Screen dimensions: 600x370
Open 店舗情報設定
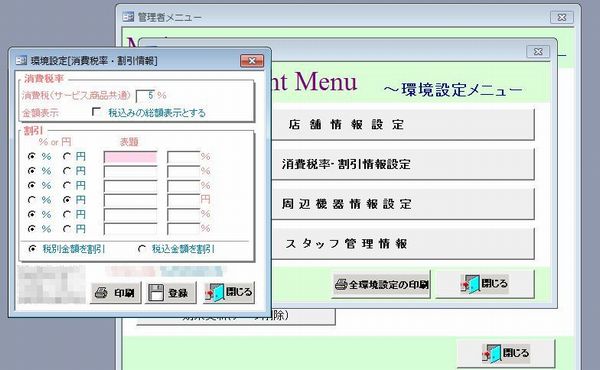pyautogui.click(x=403, y=125)
